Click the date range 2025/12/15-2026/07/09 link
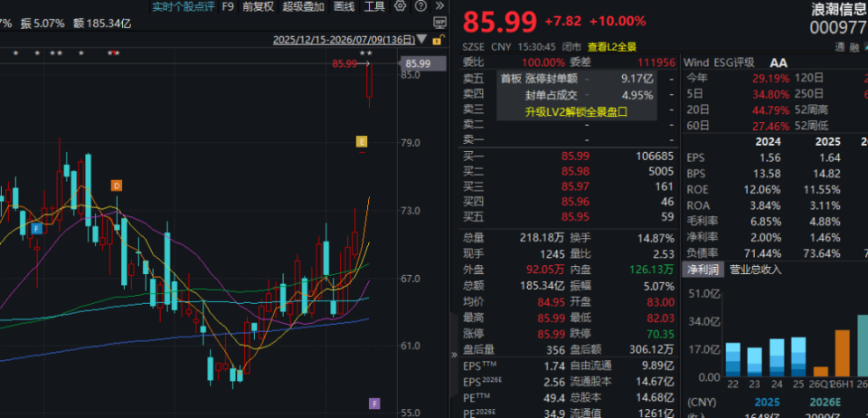868x418 pixels. 344,40
